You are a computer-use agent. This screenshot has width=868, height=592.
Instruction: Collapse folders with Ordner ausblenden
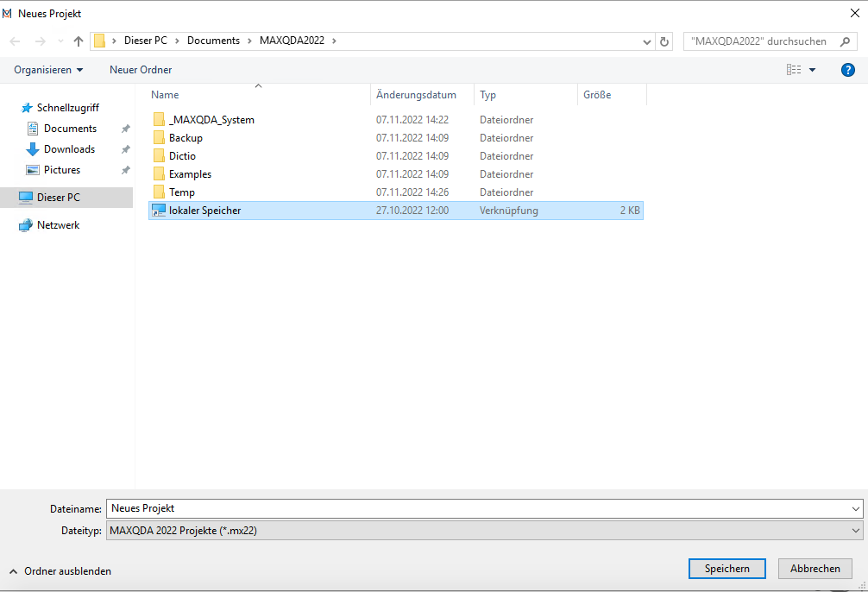[60, 571]
